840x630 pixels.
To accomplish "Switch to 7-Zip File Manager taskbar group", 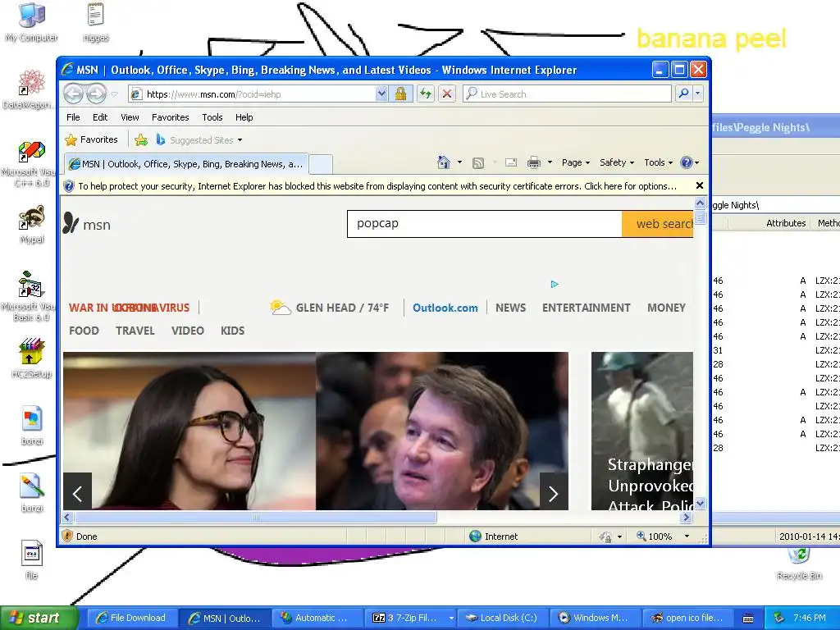I will (410, 619).
